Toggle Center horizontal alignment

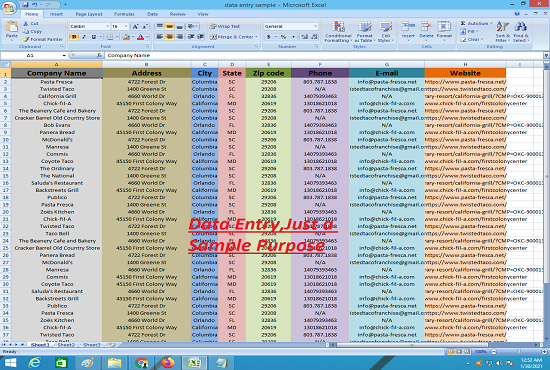click(x=169, y=37)
